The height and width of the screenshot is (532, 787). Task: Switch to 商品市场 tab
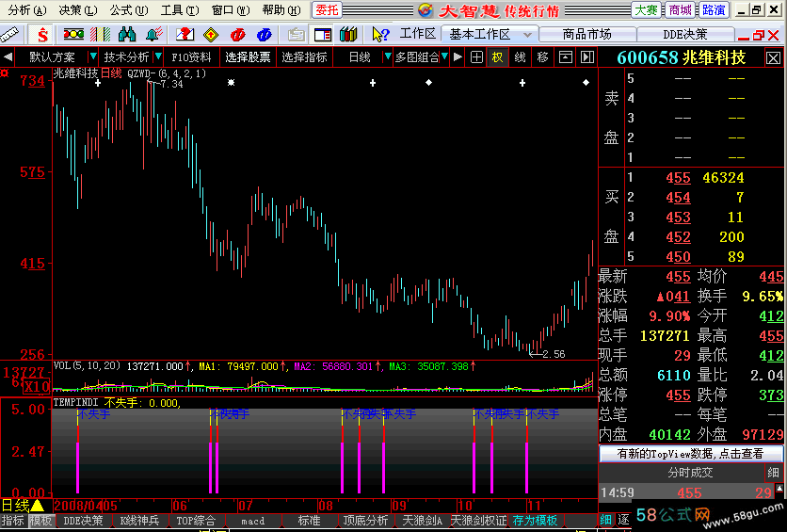click(586, 34)
